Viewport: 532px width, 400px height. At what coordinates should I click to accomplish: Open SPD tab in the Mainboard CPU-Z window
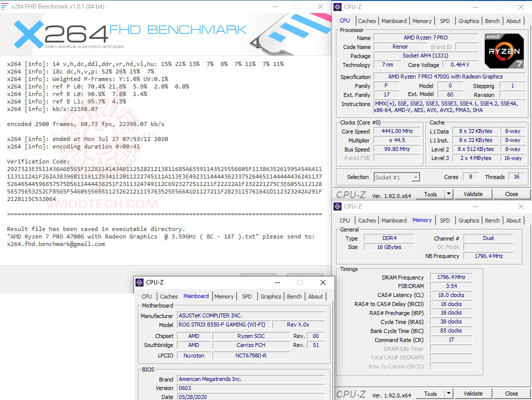[246, 296]
